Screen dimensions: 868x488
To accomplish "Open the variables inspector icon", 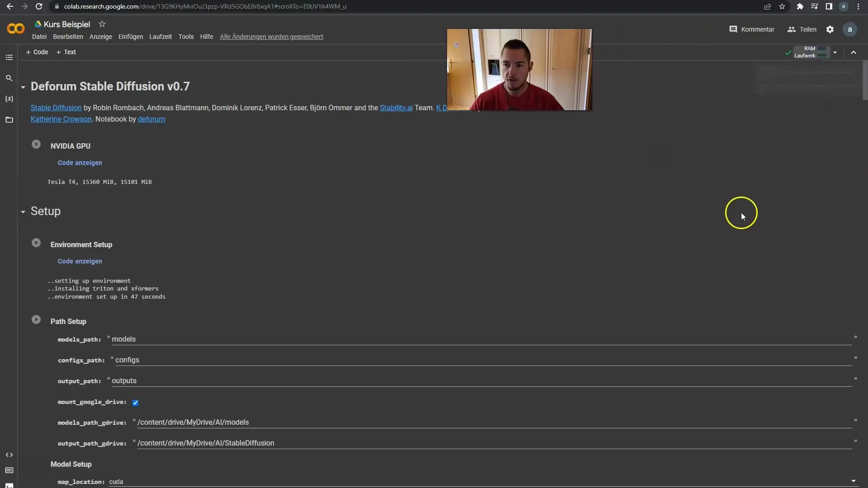I will (x=9, y=99).
